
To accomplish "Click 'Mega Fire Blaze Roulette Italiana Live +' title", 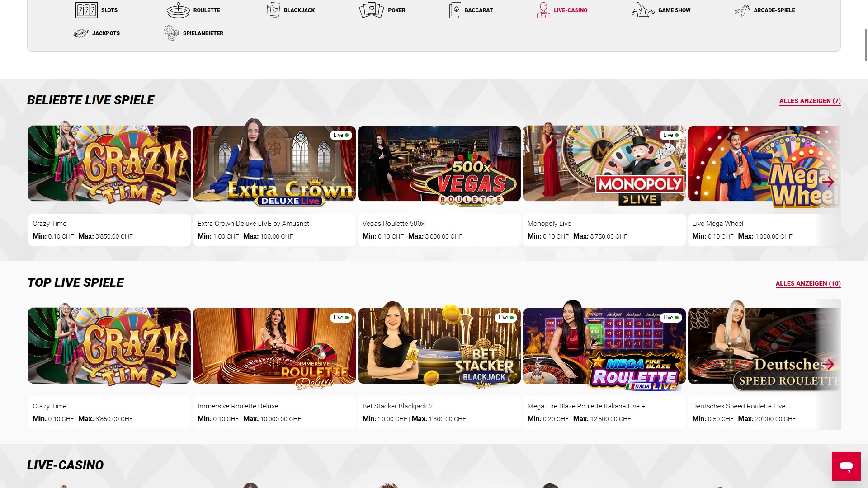I will pyautogui.click(x=586, y=406).
